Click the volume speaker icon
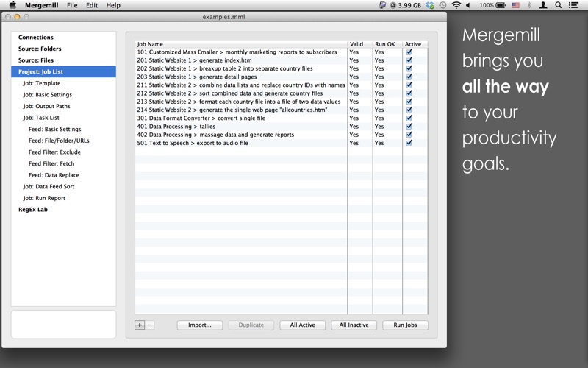The image size is (588, 368). 468,5
